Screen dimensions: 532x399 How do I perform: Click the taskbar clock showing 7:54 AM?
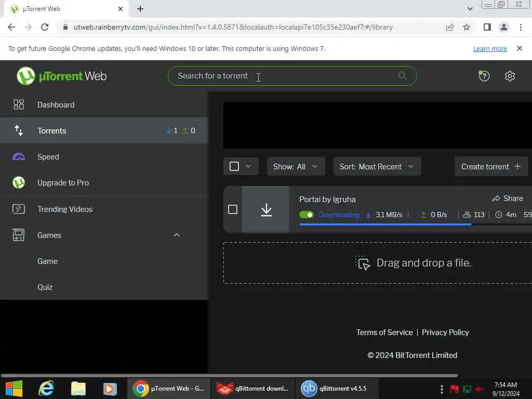tap(506, 389)
